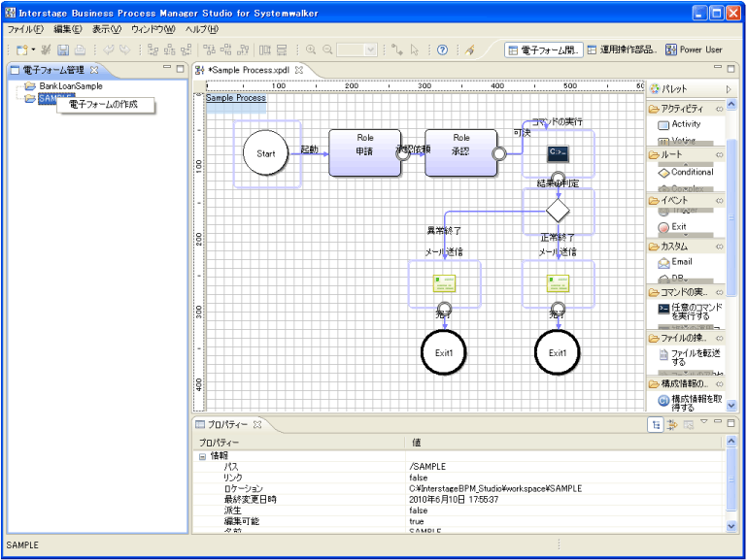Collapse the ルート palette group
This screenshot has width=747, height=560.
point(719,154)
